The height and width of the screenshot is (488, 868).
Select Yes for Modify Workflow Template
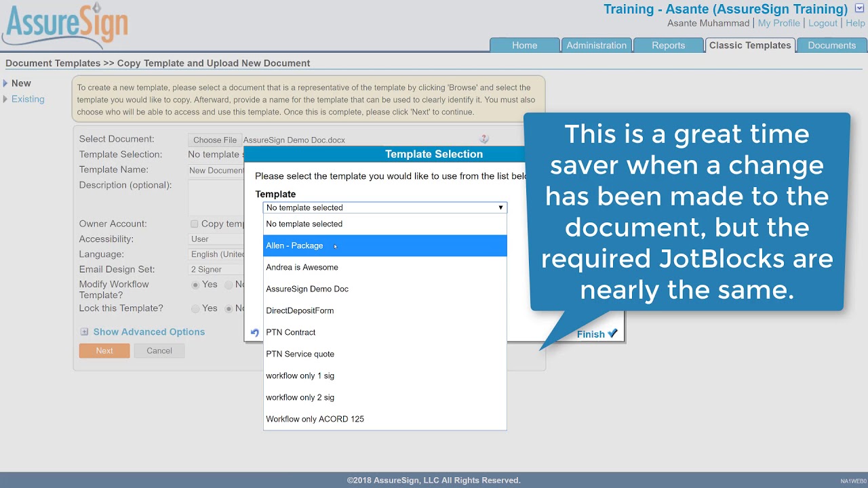tap(195, 285)
